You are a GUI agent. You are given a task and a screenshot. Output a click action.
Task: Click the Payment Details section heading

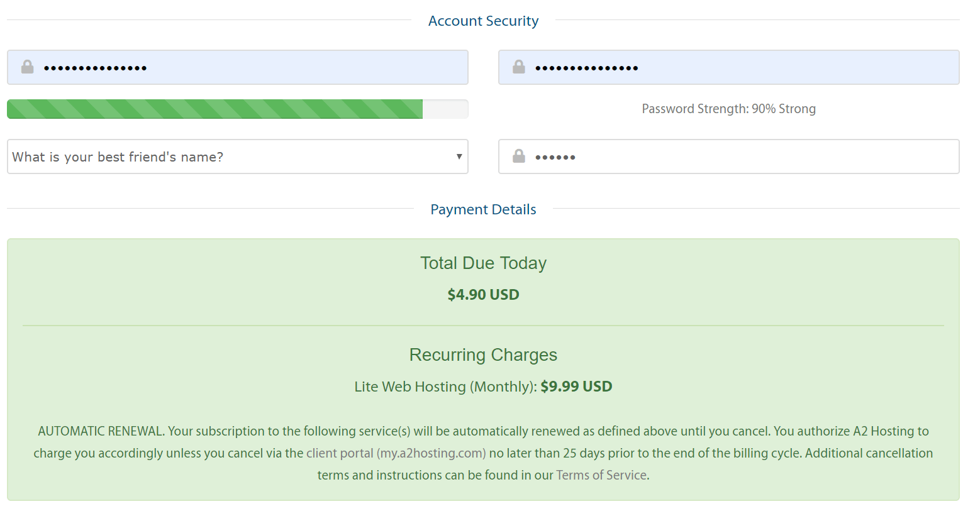point(483,209)
